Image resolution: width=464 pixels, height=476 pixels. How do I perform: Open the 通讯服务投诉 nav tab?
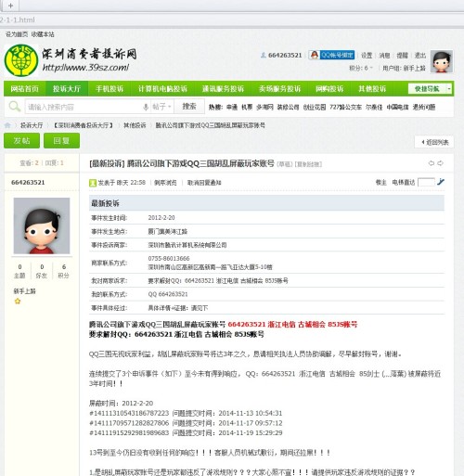click(223, 89)
